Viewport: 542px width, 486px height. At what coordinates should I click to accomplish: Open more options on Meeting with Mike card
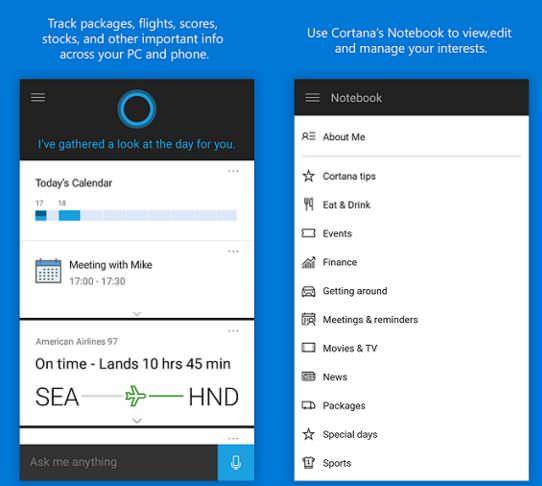pos(233,251)
